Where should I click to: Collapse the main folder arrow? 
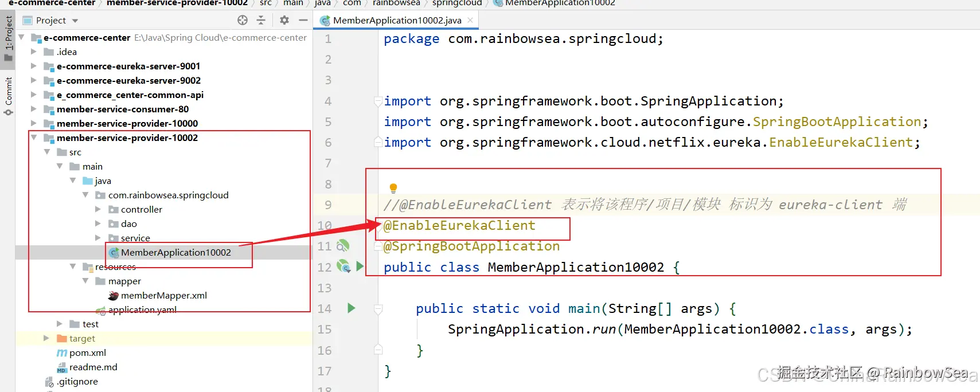[60, 166]
